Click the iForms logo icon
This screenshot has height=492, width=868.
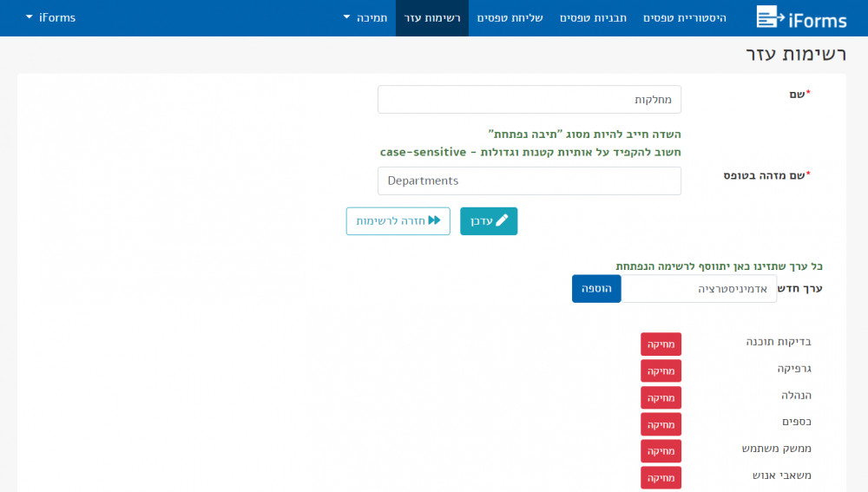pyautogui.click(x=769, y=16)
